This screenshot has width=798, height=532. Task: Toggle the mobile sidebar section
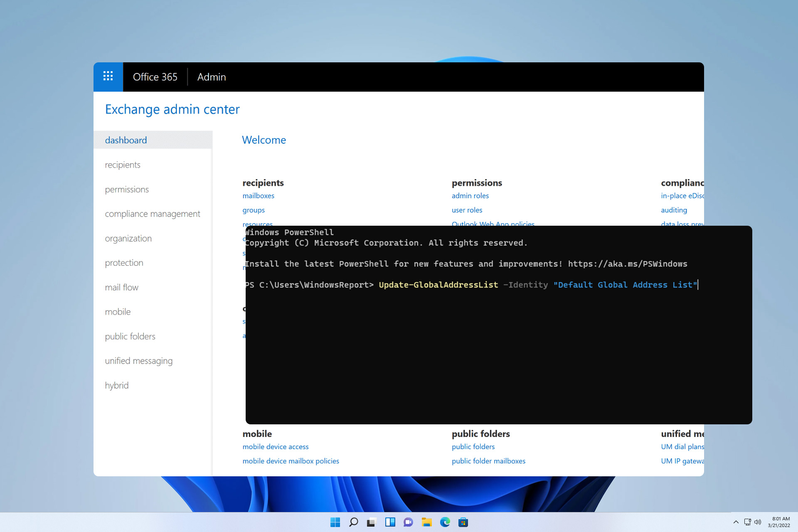(117, 311)
